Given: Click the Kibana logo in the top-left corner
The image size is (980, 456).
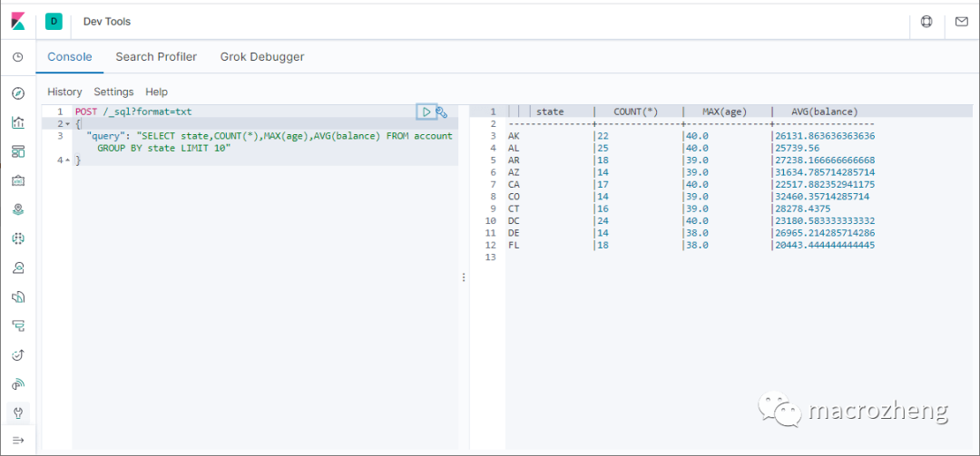Looking at the screenshot, I should (18, 21).
